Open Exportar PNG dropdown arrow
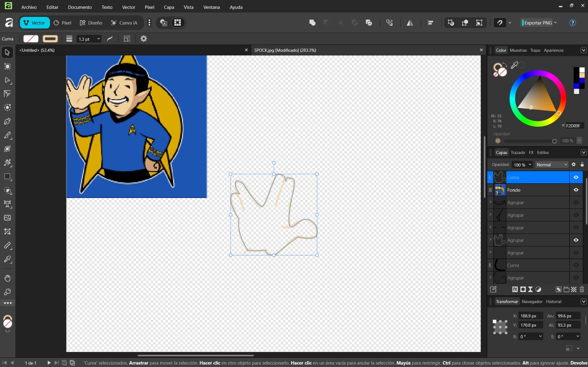This screenshot has height=367, width=588. (555, 23)
